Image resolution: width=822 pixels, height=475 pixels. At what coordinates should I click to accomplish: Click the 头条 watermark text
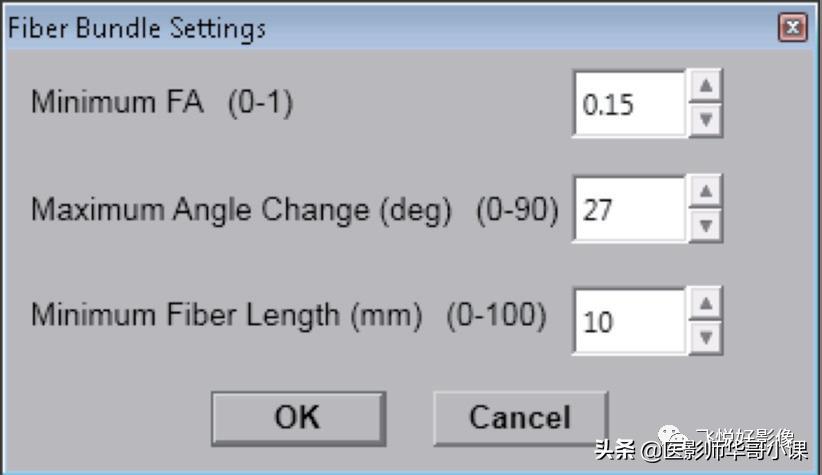tap(616, 449)
